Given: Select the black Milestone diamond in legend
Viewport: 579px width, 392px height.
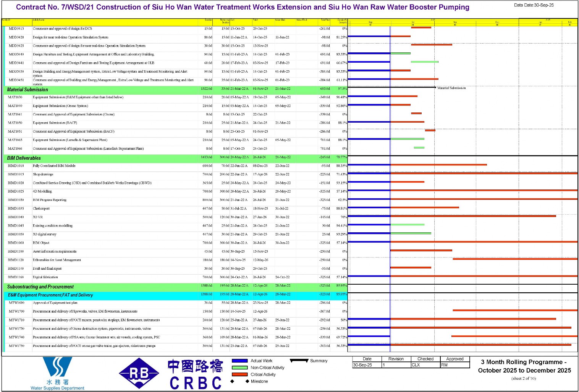Looking at the screenshot, I should coord(232,381).
